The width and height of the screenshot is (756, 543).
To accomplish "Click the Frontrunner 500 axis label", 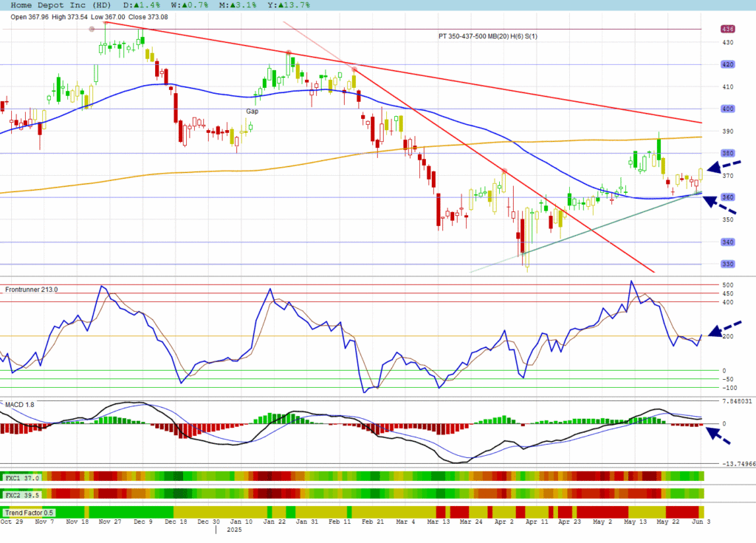I will coord(727,285).
